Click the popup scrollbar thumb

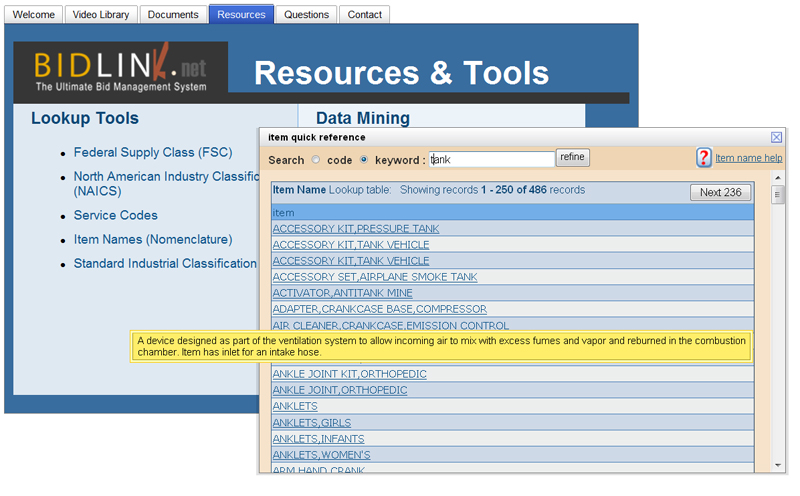778,194
